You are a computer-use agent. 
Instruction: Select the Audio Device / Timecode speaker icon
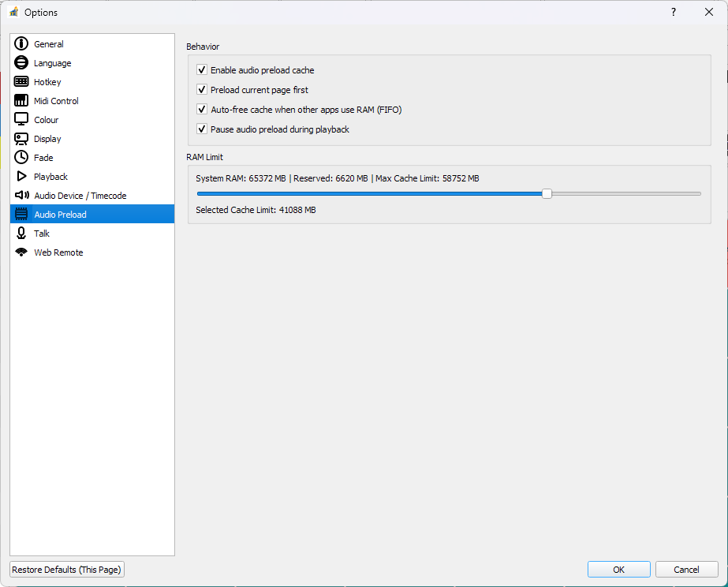(x=21, y=195)
